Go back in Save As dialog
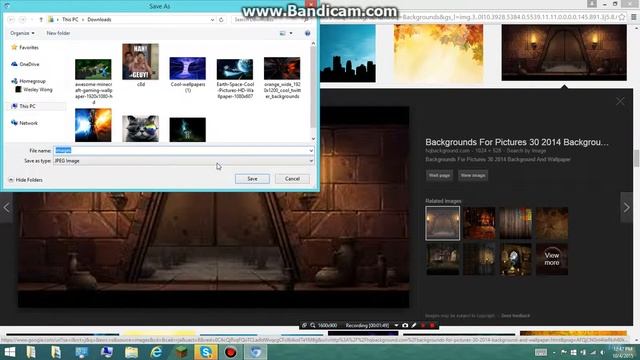 pyautogui.click(x=11, y=20)
